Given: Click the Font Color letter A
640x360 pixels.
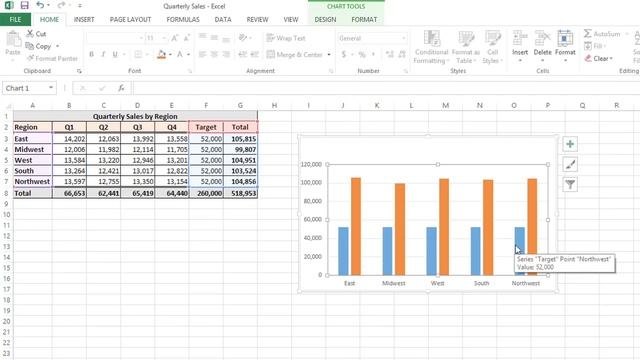Looking at the screenshot, I should [x=180, y=54].
